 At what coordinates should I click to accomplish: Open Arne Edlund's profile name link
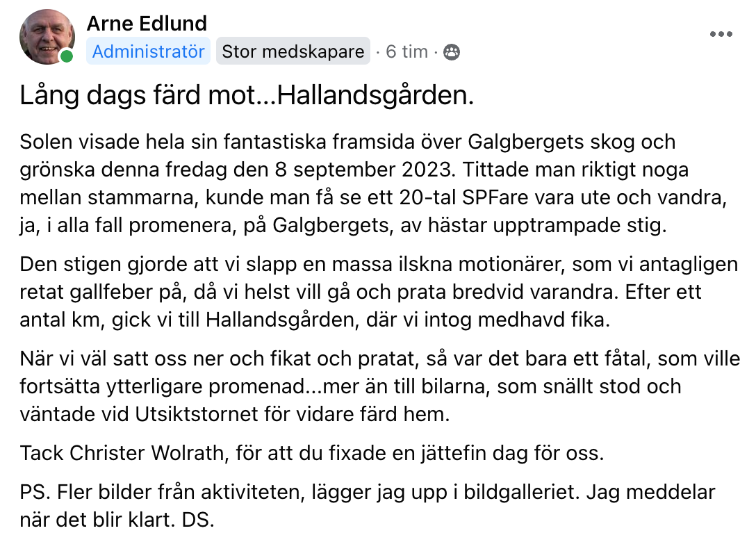tap(147, 23)
